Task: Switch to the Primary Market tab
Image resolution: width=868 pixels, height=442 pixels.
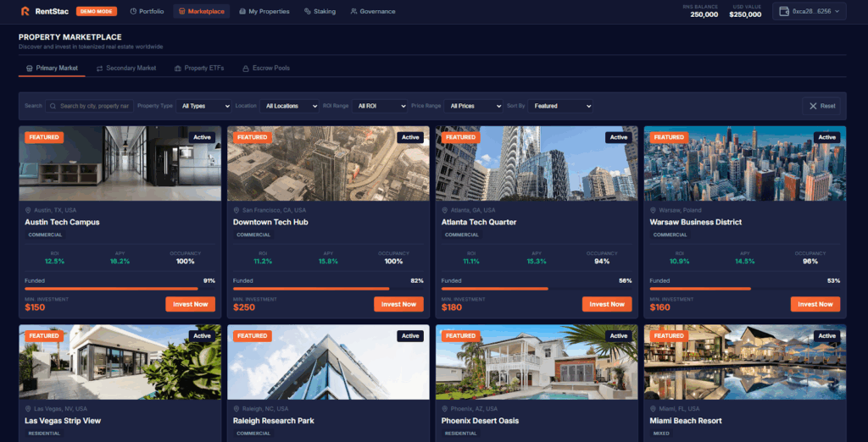Action: 52,68
